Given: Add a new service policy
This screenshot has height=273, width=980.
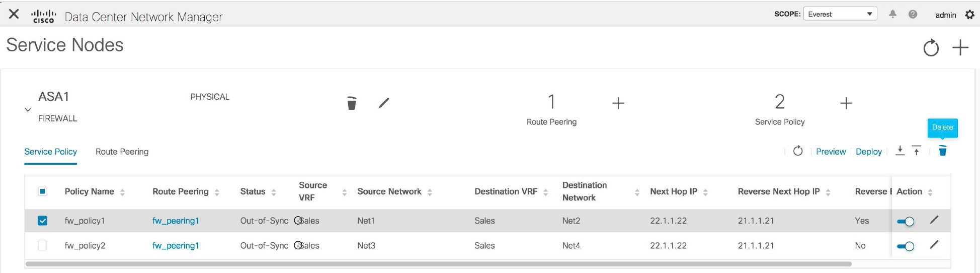Looking at the screenshot, I should click(846, 103).
